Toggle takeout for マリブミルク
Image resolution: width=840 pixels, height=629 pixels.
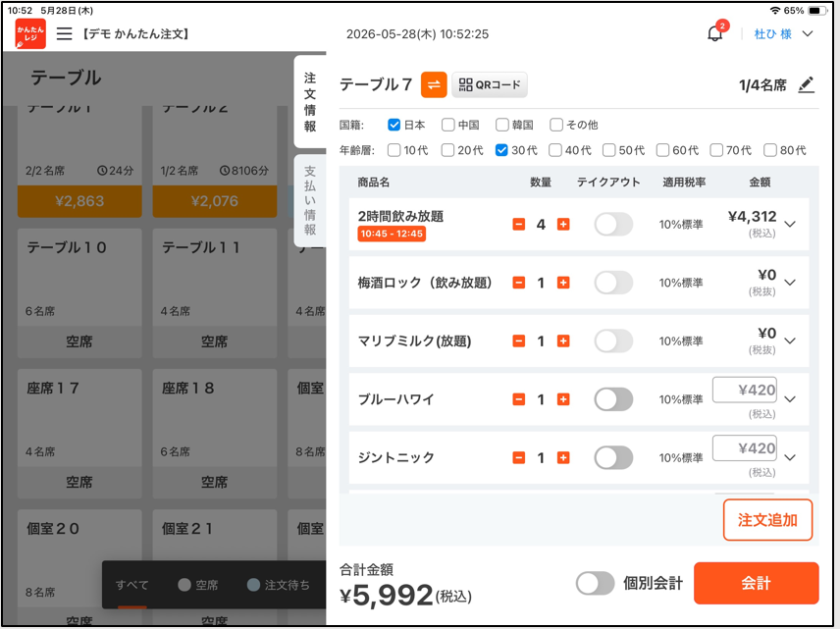(613, 341)
